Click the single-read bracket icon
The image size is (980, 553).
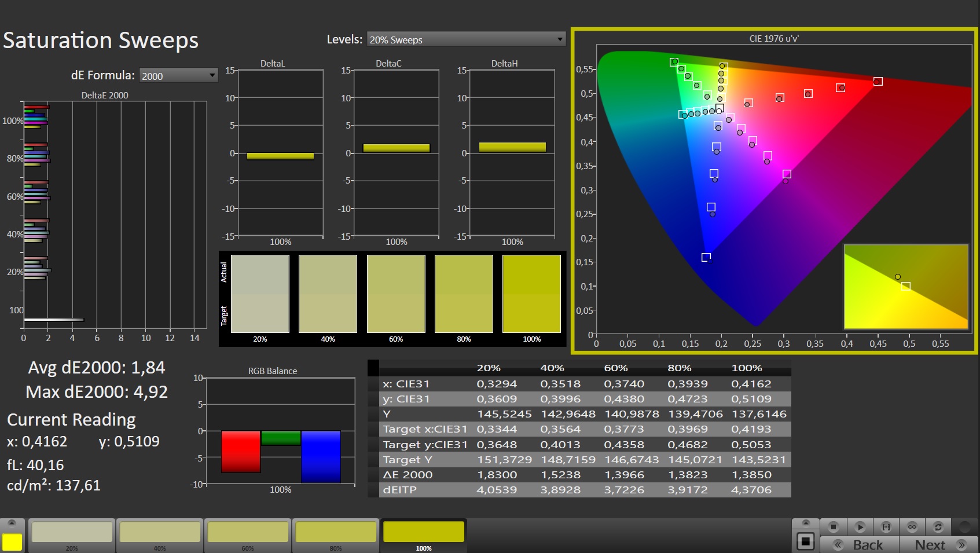coord(886,526)
